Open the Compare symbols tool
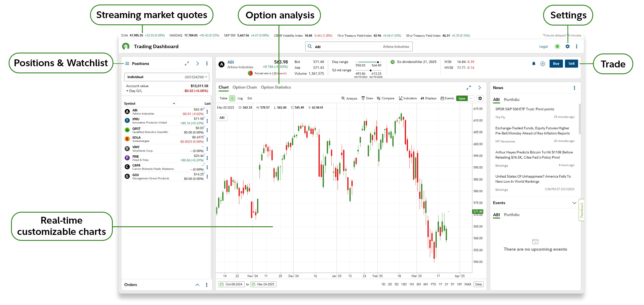Image resolution: width=644 pixels, height=305 pixels. pyautogui.click(x=385, y=98)
